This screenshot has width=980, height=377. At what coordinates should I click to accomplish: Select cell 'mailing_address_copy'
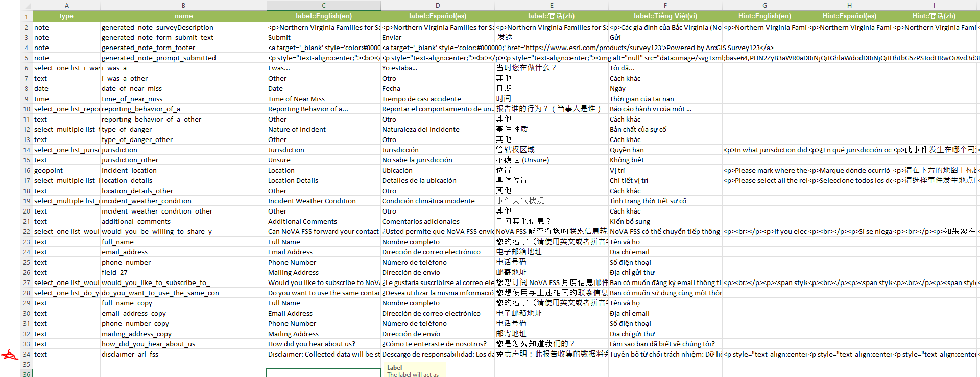click(183, 334)
